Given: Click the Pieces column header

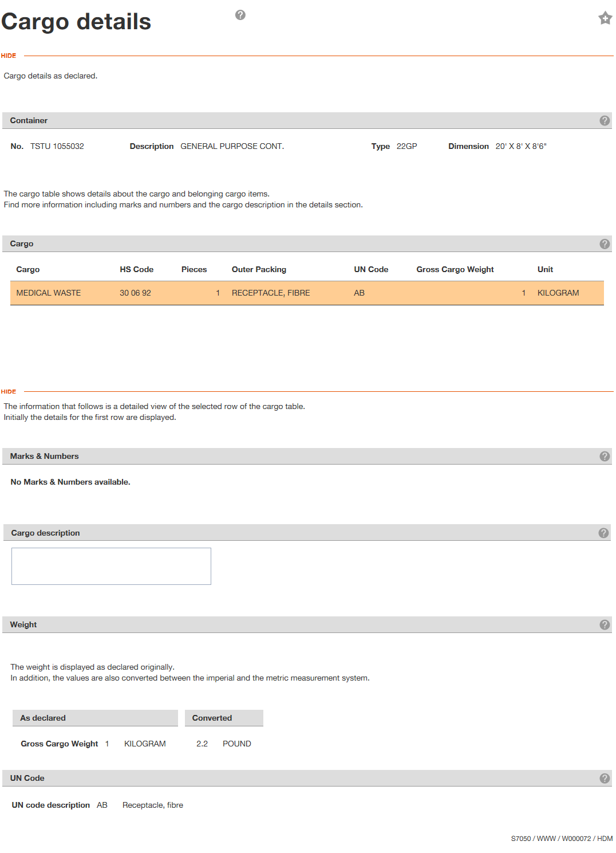Looking at the screenshot, I should (194, 269).
